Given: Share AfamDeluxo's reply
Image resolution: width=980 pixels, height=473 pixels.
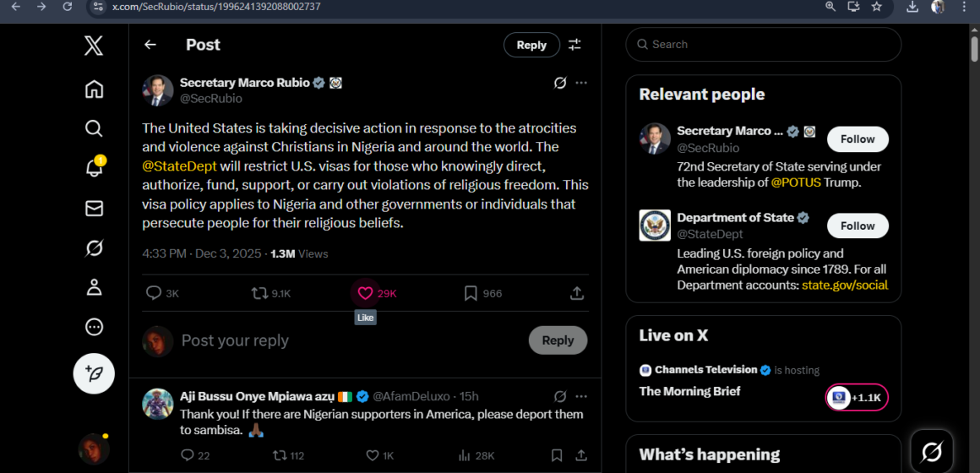Looking at the screenshot, I should 580,455.
